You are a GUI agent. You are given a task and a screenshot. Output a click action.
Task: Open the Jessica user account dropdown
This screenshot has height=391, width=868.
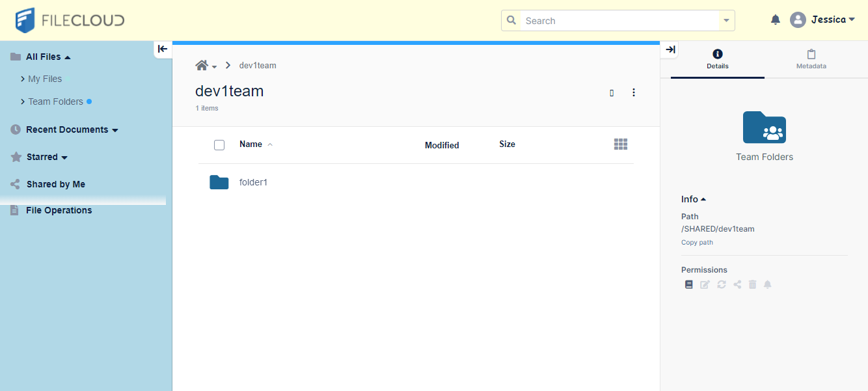tap(822, 20)
